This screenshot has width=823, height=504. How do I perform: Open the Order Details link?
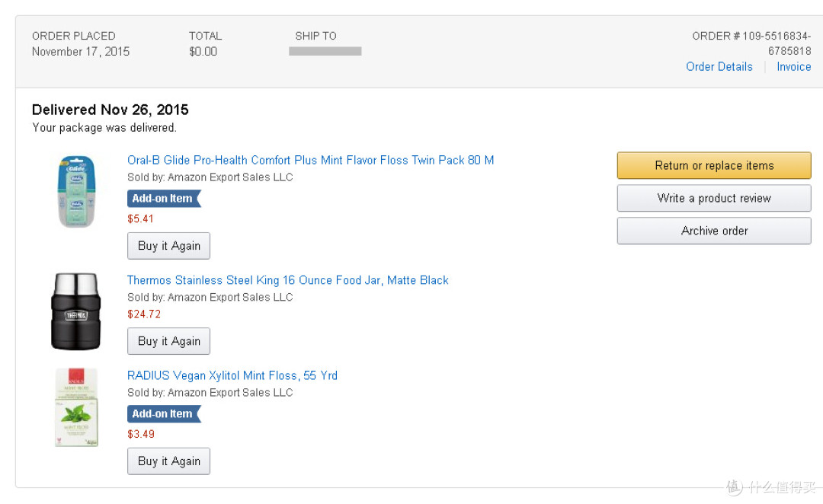click(719, 66)
